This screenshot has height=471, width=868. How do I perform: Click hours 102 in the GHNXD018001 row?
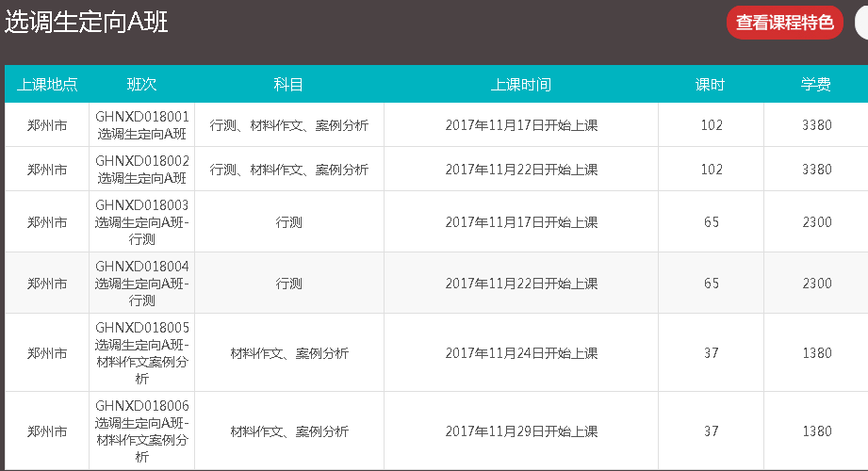pos(712,125)
